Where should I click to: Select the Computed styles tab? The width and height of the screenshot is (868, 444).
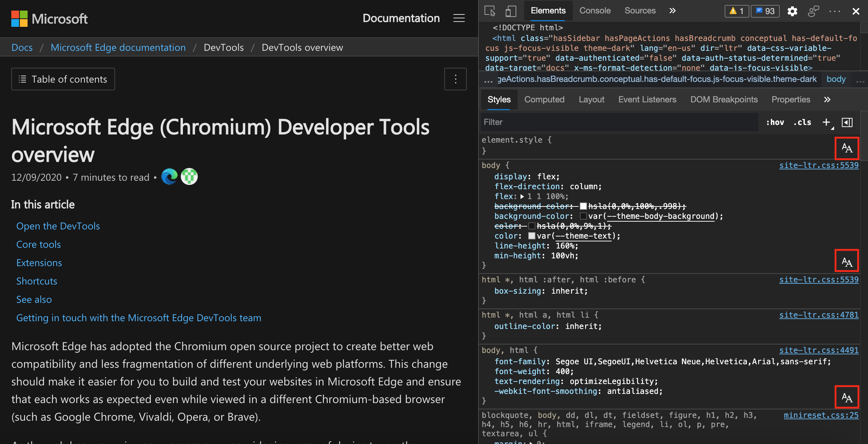(545, 99)
